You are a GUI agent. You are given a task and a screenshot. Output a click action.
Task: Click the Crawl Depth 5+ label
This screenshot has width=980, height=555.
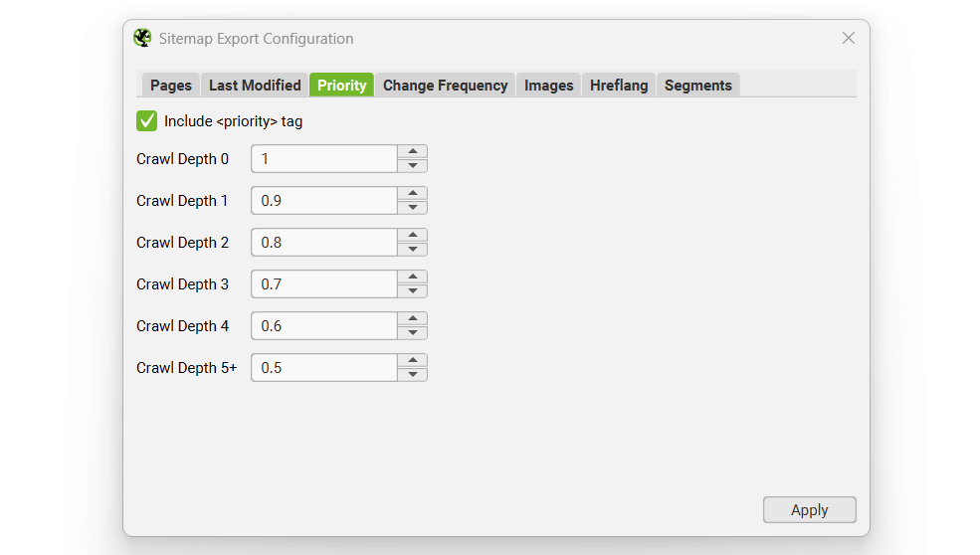click(187, 368)
